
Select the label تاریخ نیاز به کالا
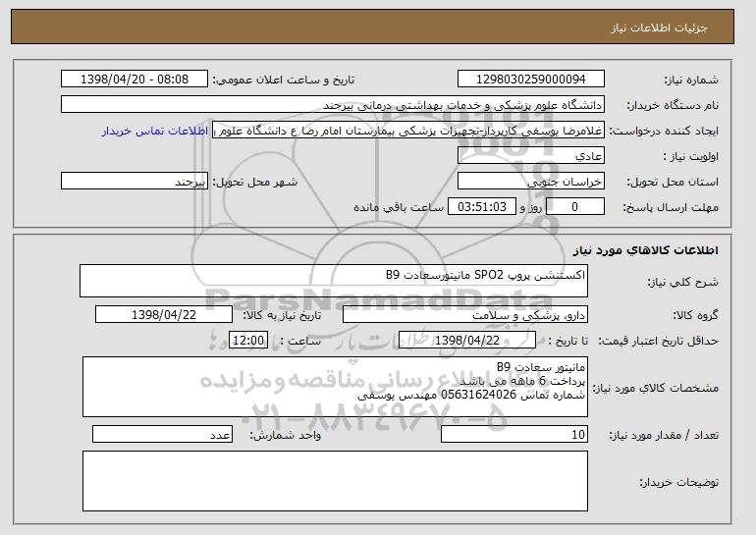coord(282,316)
